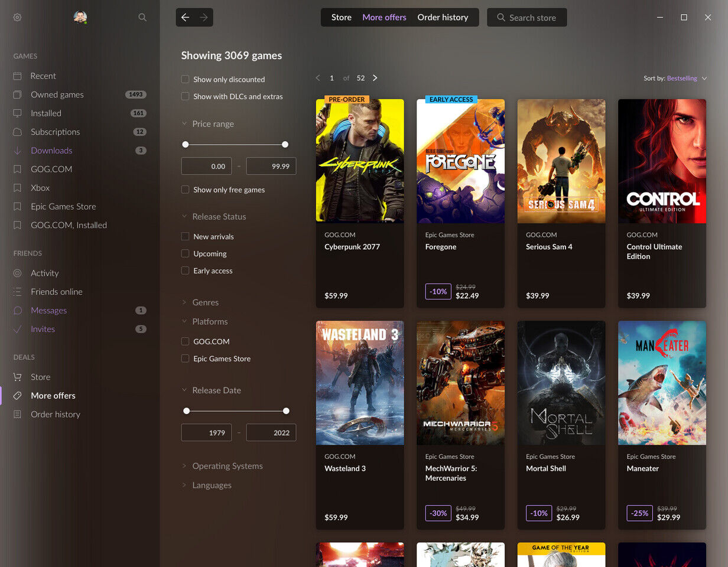Viewport: 728px width, 567px height.
Task: Click the GOG.COM bookmark icon
Action: click(17, 170)
